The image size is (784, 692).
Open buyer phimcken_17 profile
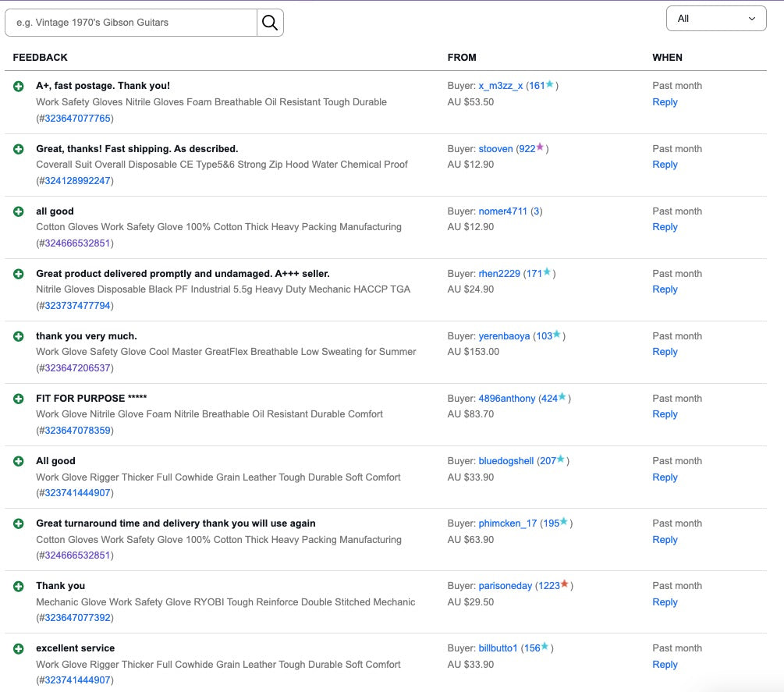tap(508, 523)
